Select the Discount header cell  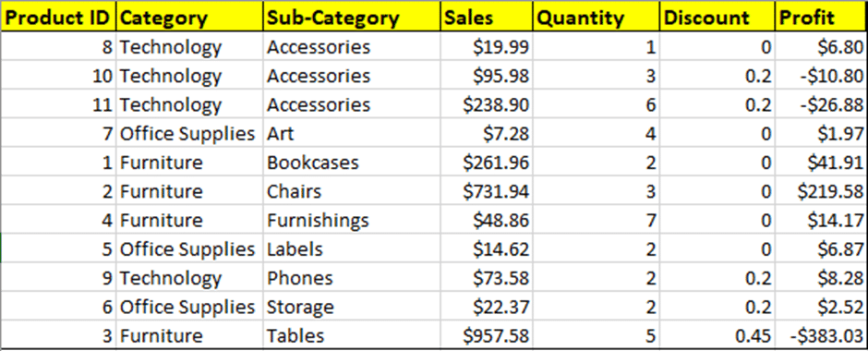[717, 18]
